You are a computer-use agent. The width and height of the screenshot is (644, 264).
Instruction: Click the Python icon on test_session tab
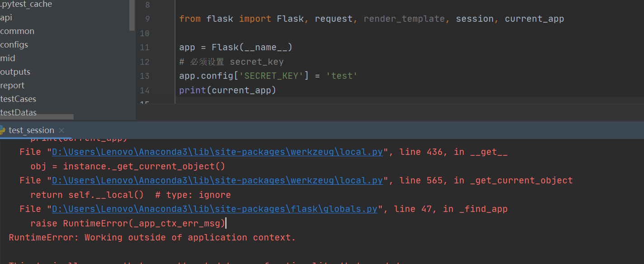pos(2,130)
